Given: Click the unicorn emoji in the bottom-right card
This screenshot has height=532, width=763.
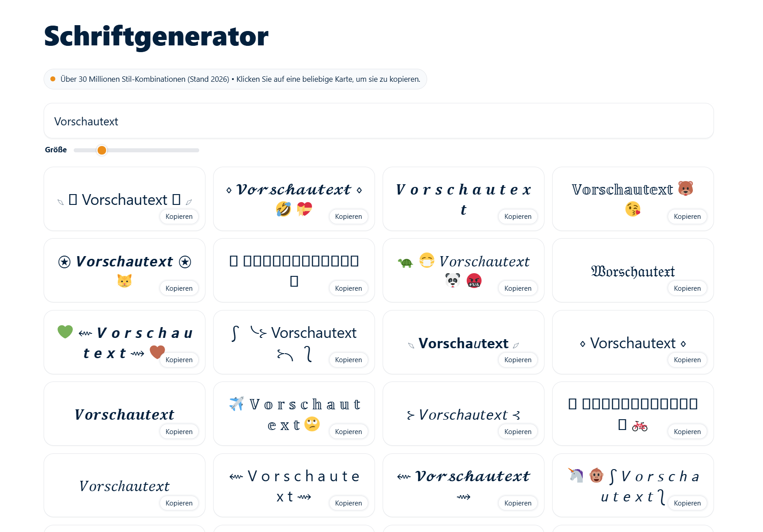Looking at the screenshot, I should [576, 475].
